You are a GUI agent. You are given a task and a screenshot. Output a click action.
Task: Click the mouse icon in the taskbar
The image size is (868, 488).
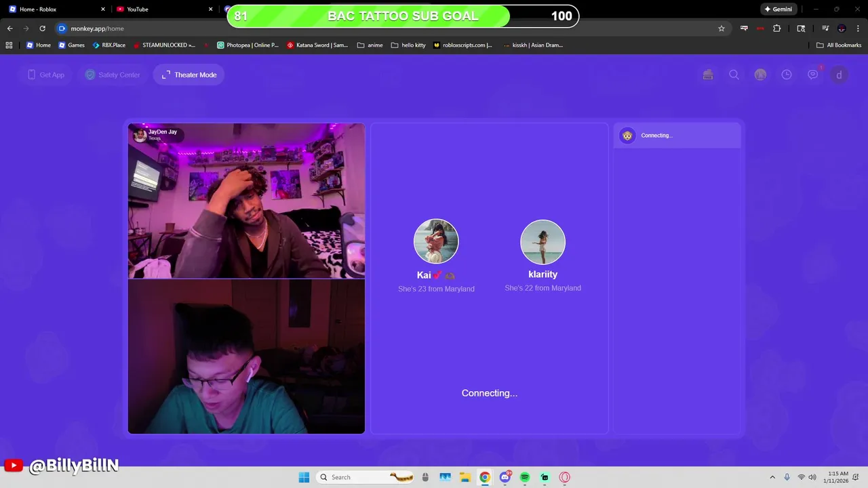tap(425, 477)
